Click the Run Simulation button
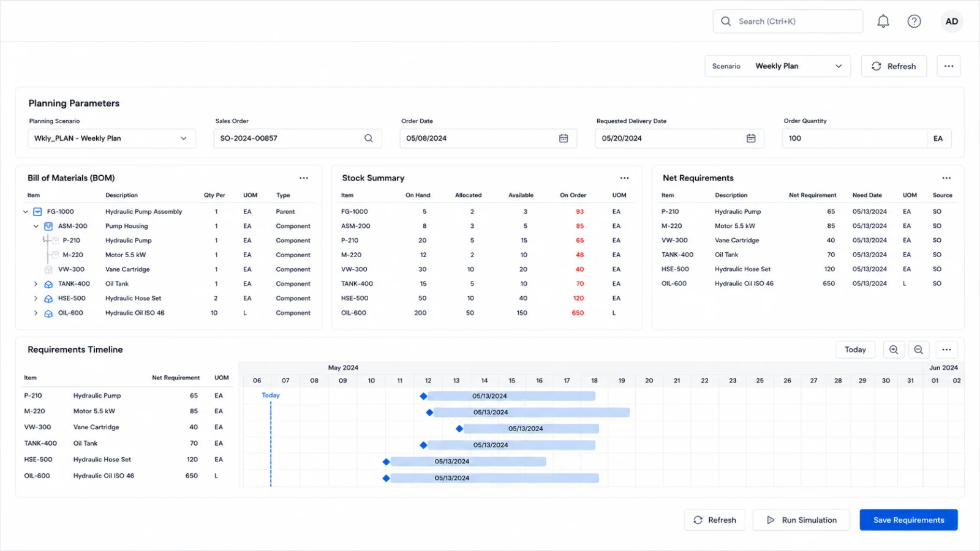This screenshot has width=980, height=551. coord(801,520)
